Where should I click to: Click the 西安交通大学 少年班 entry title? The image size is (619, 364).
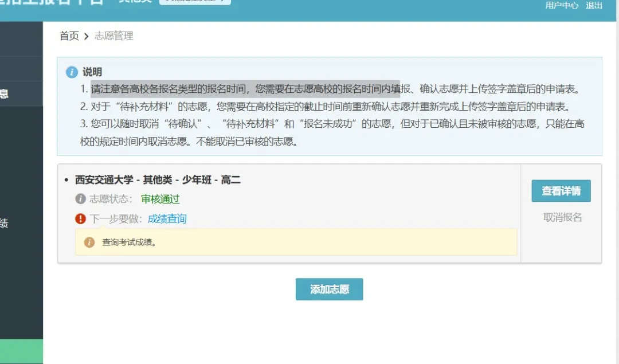coord(158,180)
